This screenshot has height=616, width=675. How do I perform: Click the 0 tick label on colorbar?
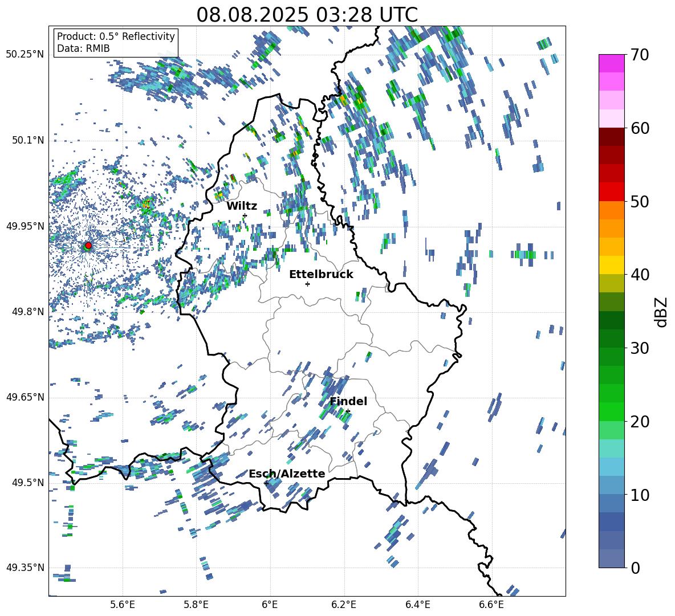(635, 568)
